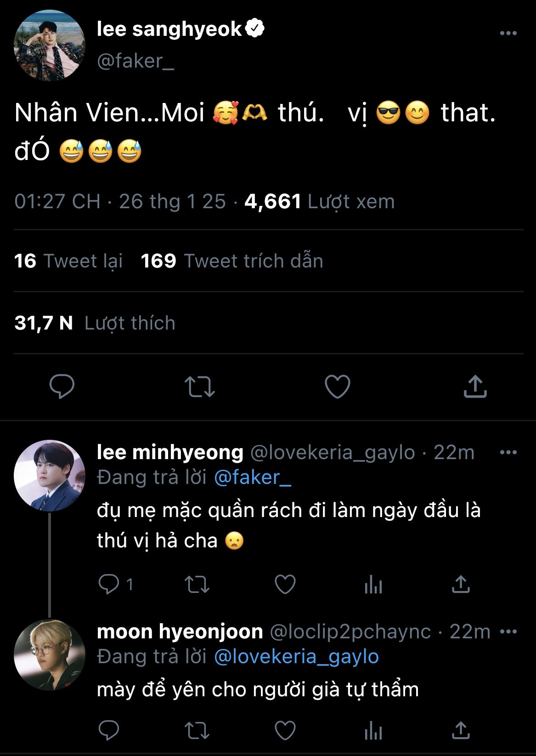
Task: Like moon hyeonjoon's reply
Action: (x=285, y=730)
